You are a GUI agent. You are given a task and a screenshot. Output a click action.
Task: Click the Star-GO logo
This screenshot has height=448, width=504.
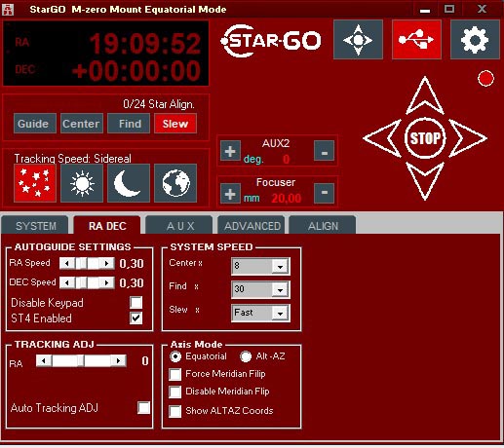pyautogui.click(x=271, y=41)
